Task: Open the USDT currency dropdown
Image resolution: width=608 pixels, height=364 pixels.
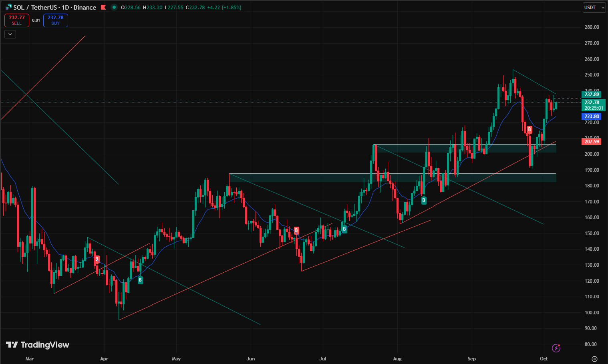Action: (x=594, y=8)
